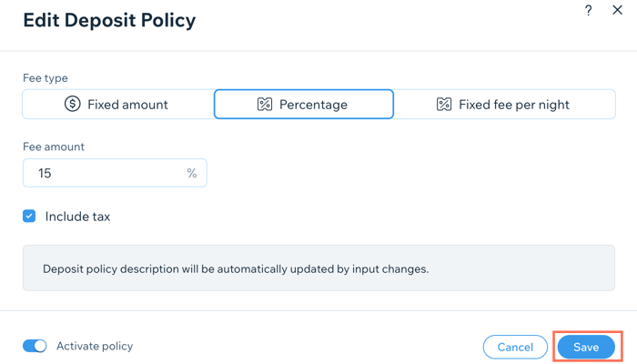Cancel editing the deposit policy
Viewport: 637px width, 364px height.
click(x=515, y=347)
